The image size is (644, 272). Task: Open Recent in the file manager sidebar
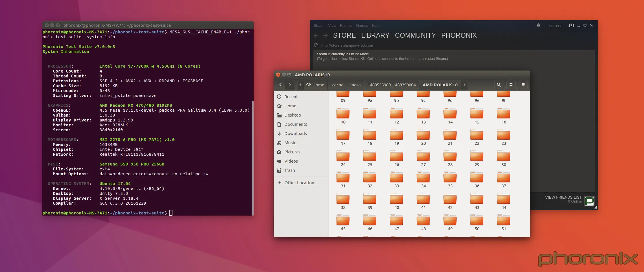point(301,97)
